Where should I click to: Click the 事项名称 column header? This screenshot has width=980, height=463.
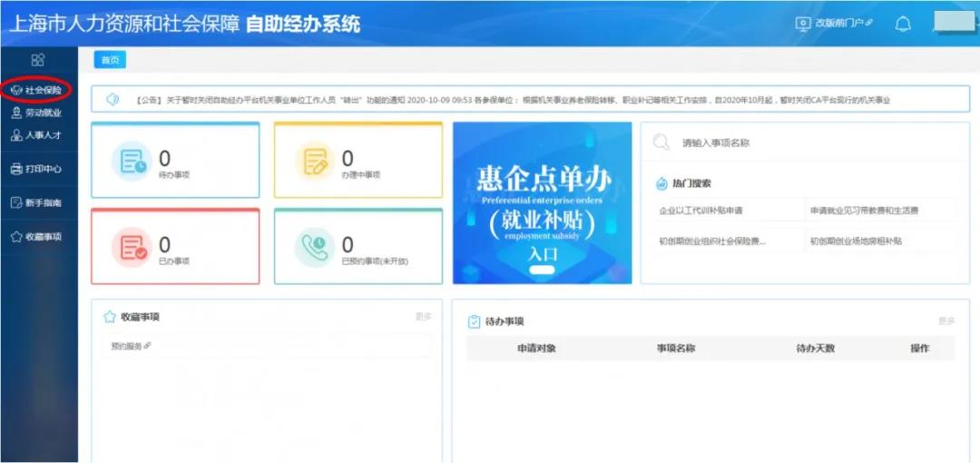(676, 349)
